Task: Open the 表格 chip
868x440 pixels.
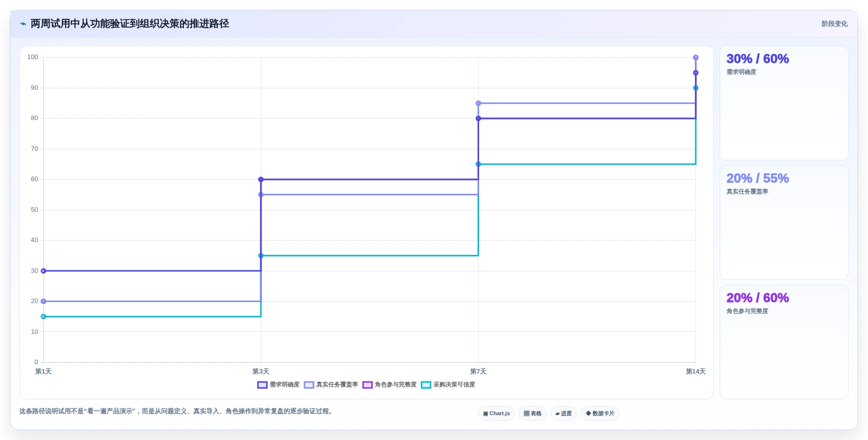Action: 533,413
